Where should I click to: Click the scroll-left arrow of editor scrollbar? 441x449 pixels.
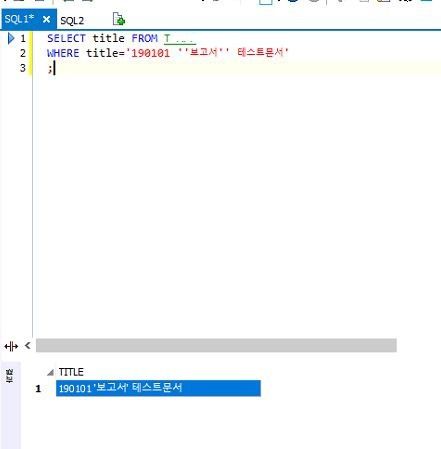(x=28, y=346)
